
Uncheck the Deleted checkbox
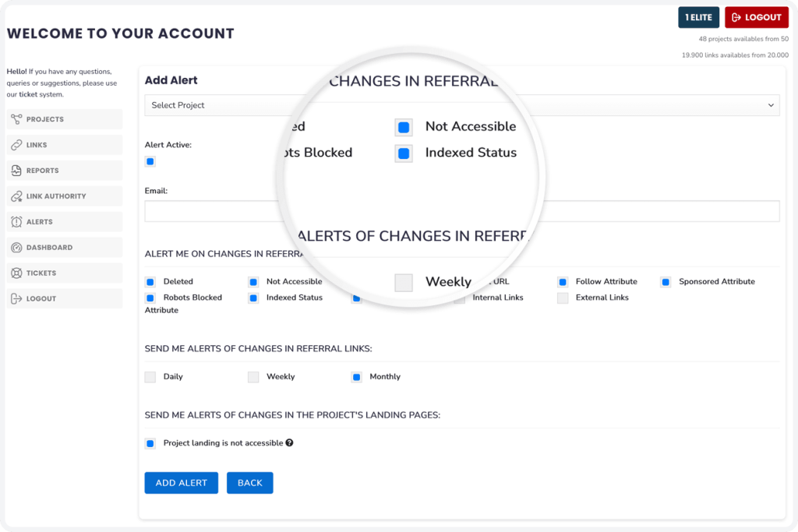(x=150, y=282)
